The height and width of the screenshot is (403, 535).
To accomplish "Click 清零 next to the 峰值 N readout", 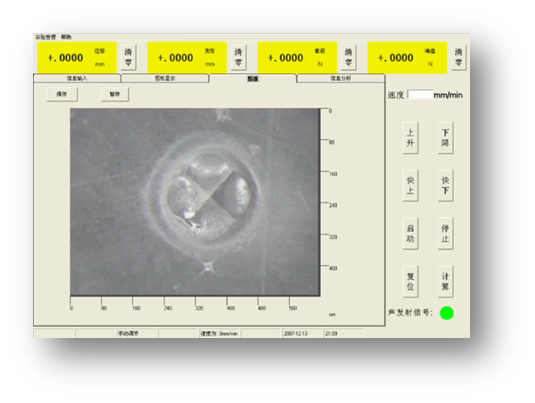I will tap(459, 57).
